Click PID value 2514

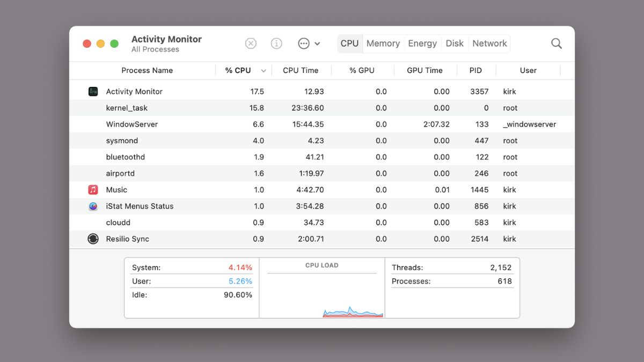[x=479, y=239]
